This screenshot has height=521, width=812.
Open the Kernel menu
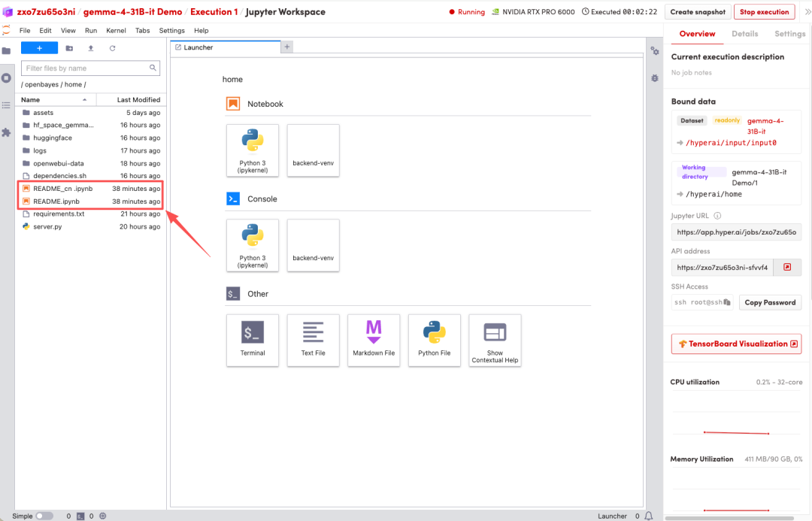116,30
